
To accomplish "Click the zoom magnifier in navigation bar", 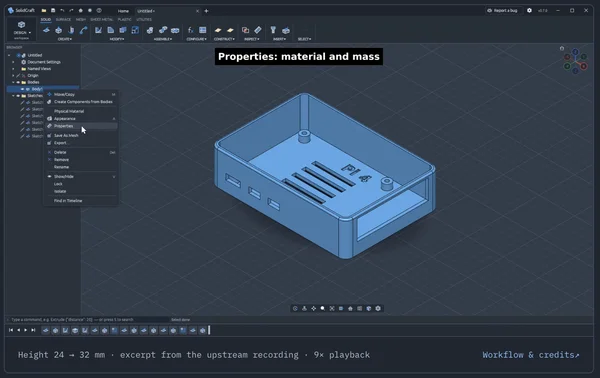I will (x=323, y=308).
